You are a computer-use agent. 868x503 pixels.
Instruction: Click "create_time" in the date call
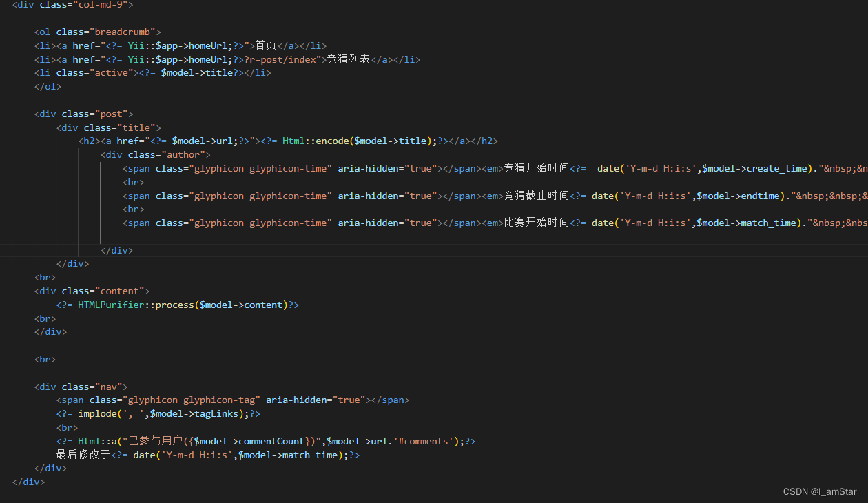tap(776, 168)
